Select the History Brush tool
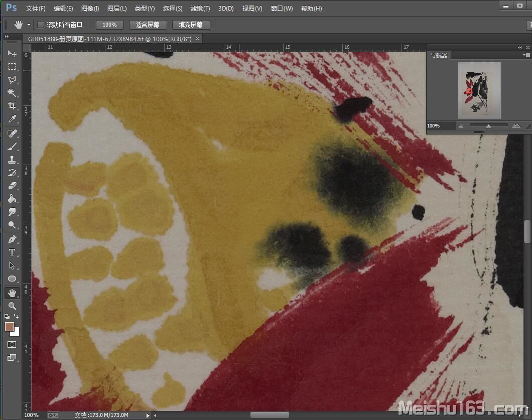Image resolution: width=532 pixels, height=420 pixels. pyautogui.click(x=12, y=173)
